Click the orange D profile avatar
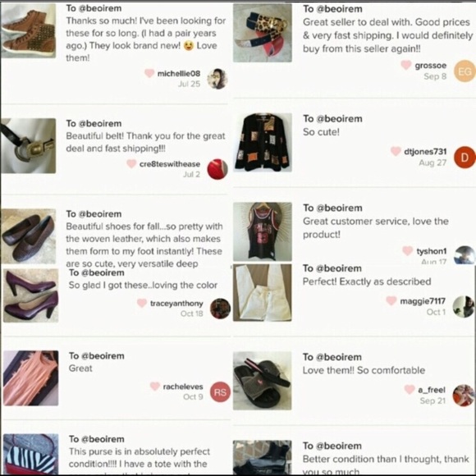This screenshot has width=476, height=476. 465,158
